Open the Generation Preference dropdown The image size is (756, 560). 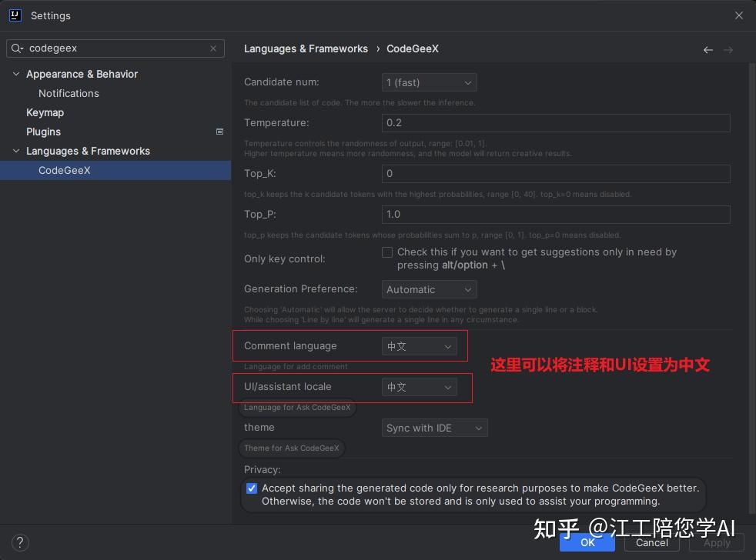429,289
